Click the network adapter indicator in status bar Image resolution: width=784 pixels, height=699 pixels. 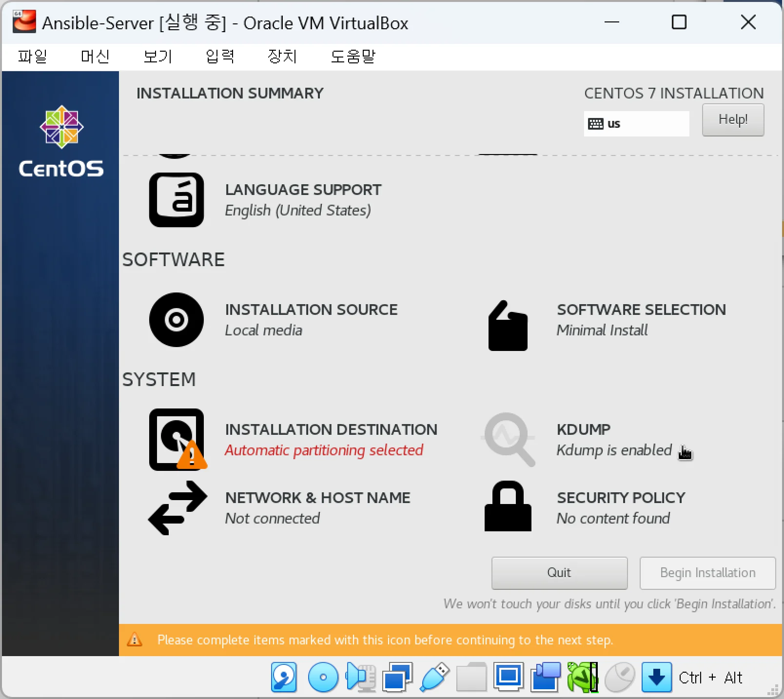[x=397, y=677]
